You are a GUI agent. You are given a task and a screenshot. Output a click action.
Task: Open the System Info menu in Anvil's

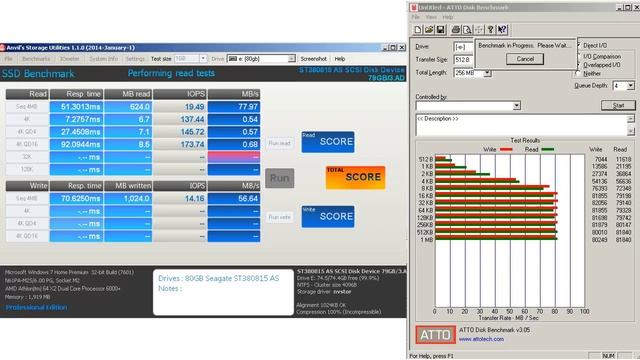click(103, 59)
